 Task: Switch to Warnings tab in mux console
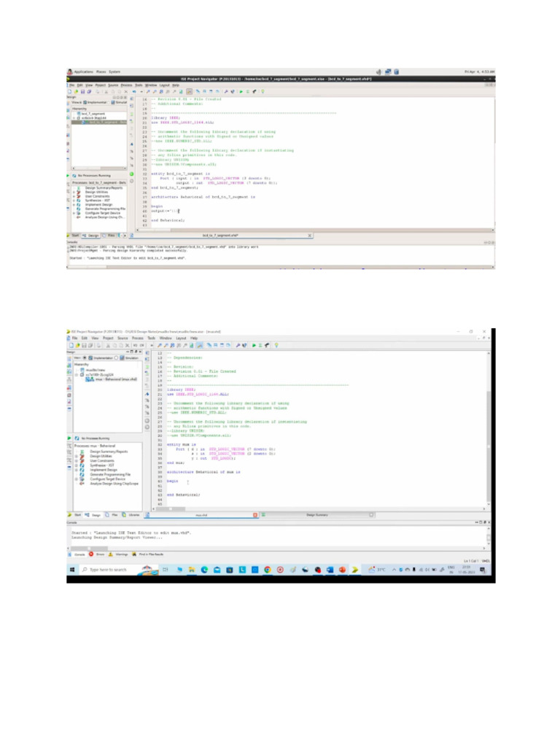[x=119, y=554]
